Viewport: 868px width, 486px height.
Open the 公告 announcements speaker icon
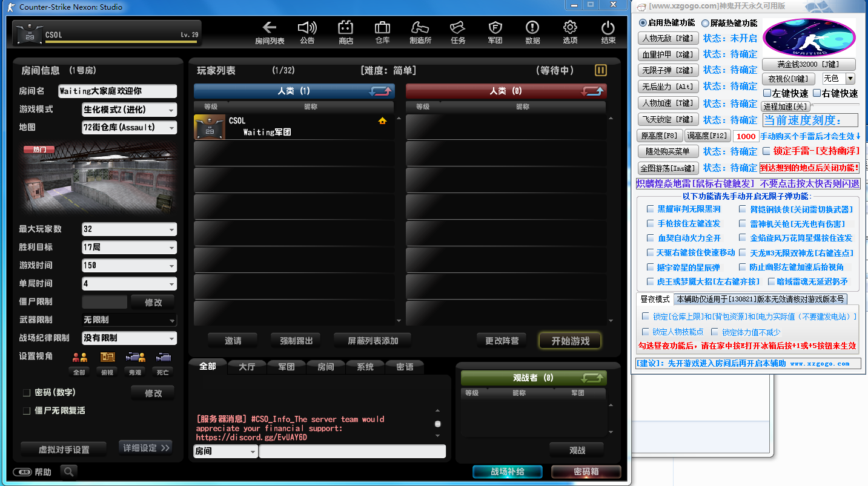click(x=307, y=28)
